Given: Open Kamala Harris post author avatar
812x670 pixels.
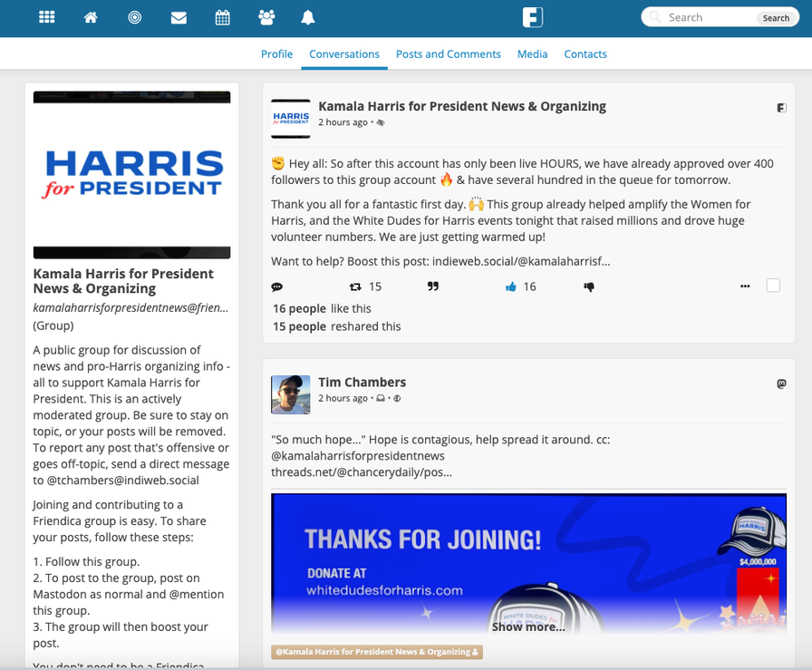Looking at the screenshot, I should click(291, 119).
